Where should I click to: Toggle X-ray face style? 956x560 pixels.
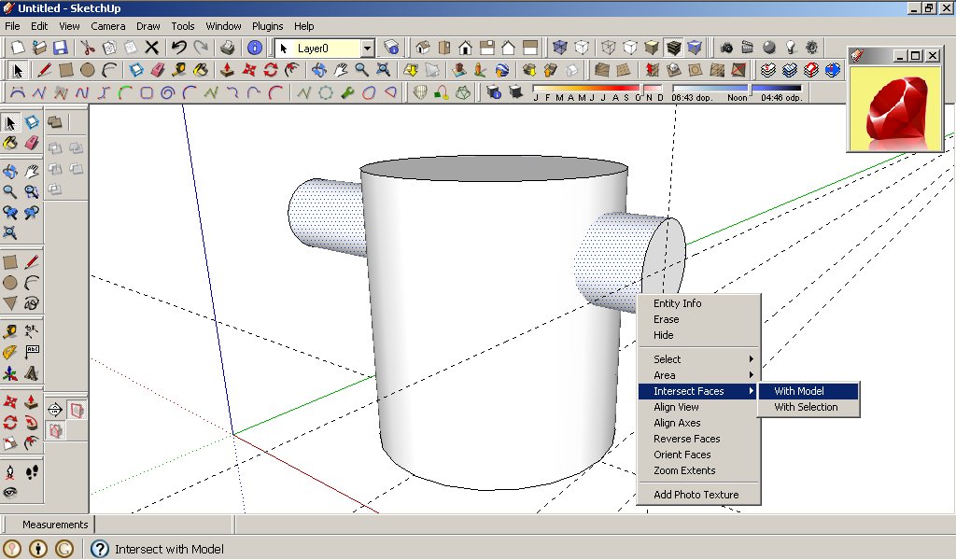pos(560,48)
